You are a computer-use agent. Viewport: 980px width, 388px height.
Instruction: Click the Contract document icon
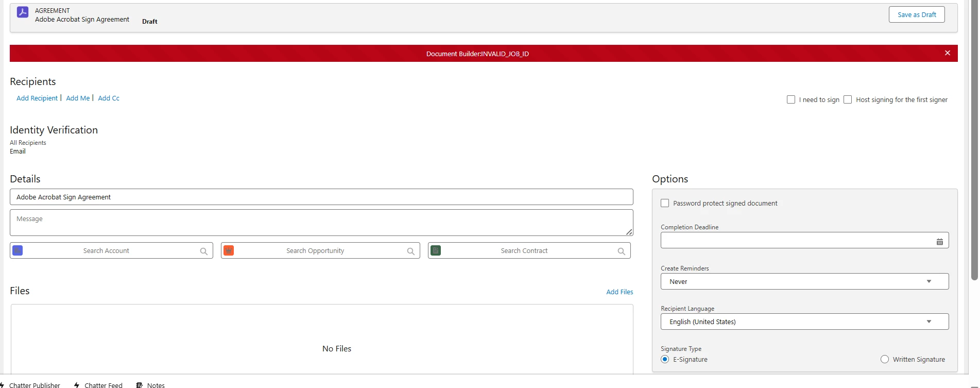(x=436, y=250)
